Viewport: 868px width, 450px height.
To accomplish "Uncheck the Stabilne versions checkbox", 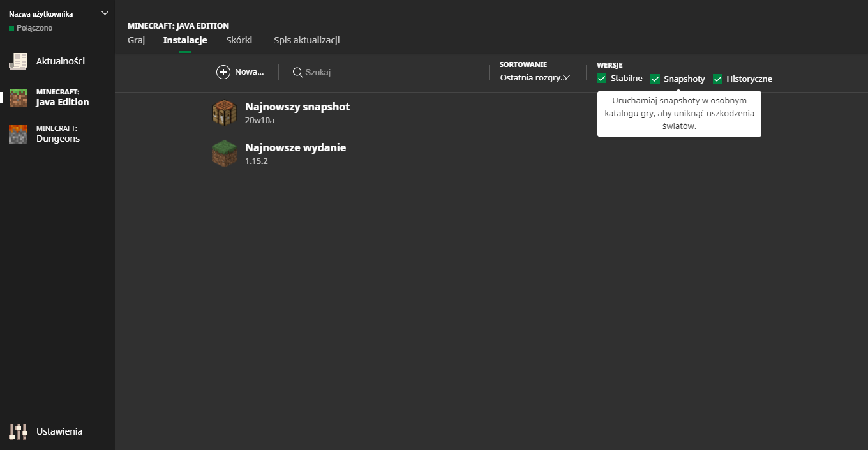I will point(601,79).
